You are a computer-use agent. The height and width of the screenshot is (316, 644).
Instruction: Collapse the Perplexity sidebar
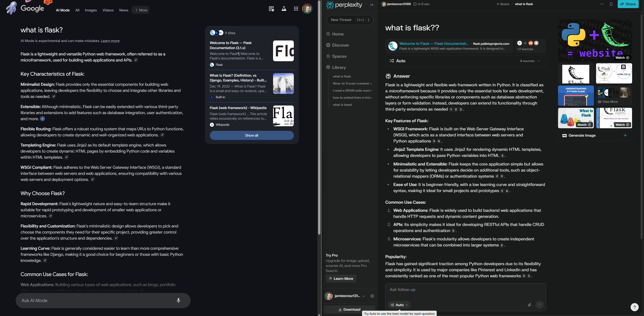[372, 5]
